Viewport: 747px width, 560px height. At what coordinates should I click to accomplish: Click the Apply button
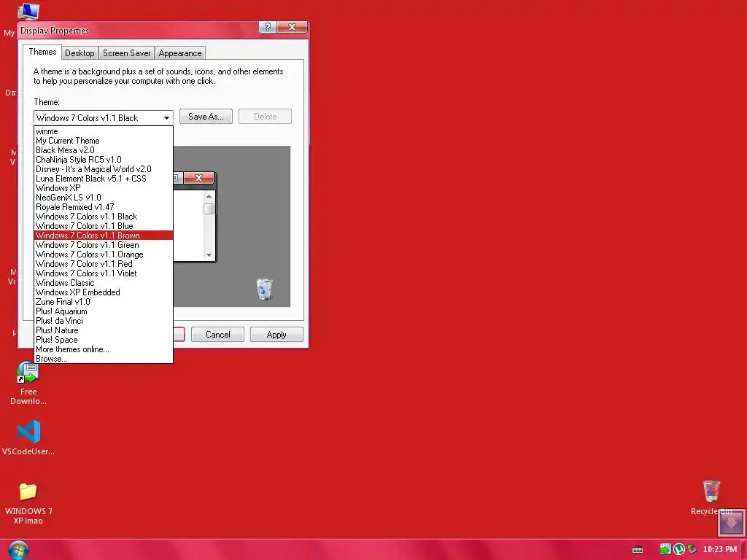click(276, 334)
